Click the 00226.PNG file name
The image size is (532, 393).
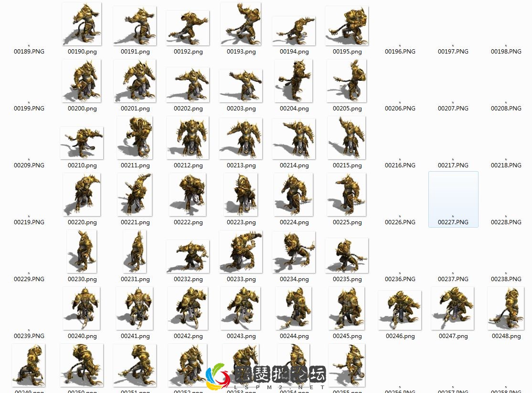[400, 222]
